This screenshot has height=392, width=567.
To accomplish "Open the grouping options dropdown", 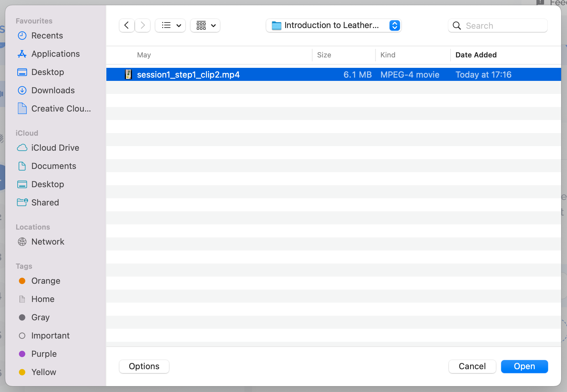I will [x=205, y=25].
